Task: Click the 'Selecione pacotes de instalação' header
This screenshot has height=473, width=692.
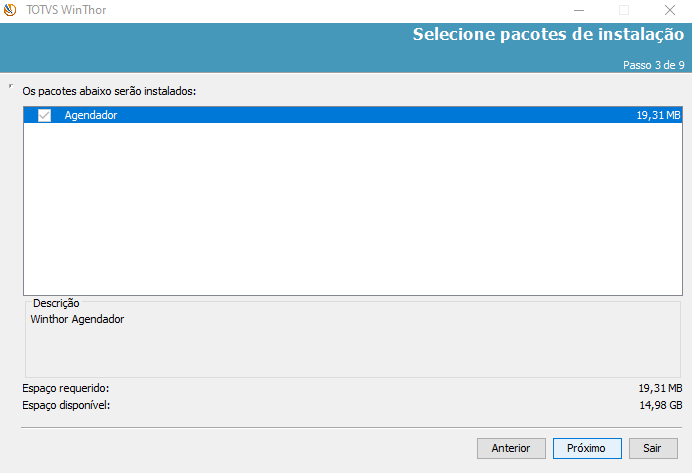Action: tap(548, 35)
